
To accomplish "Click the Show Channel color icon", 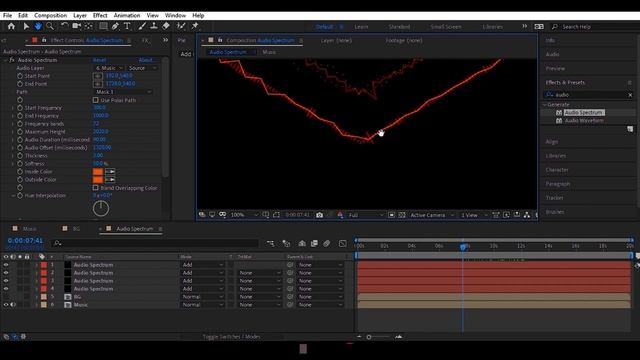I will [340, 215].
